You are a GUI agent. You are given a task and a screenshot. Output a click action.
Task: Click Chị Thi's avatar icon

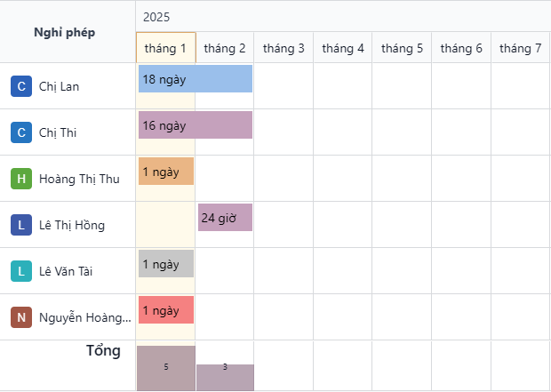[21, 132]
